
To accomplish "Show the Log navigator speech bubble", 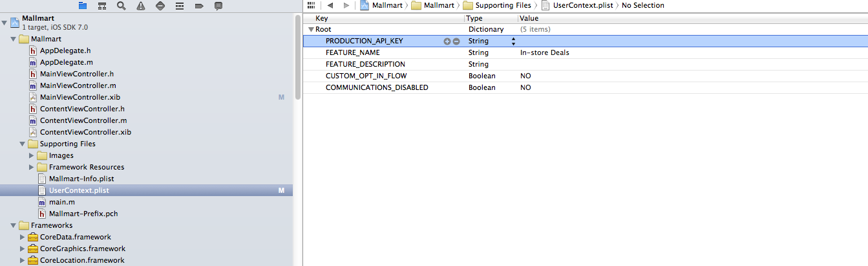I will click(218, 6).
